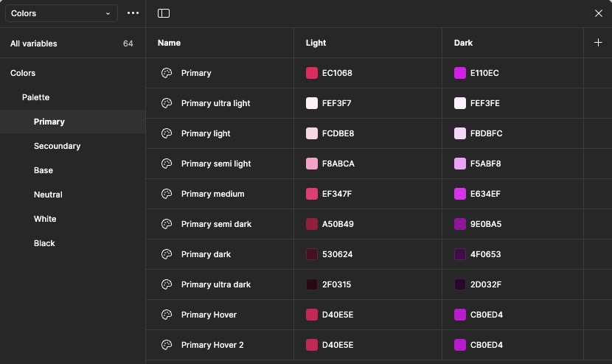
Task: Click the hex value 530624
Action: click(337, 254)
